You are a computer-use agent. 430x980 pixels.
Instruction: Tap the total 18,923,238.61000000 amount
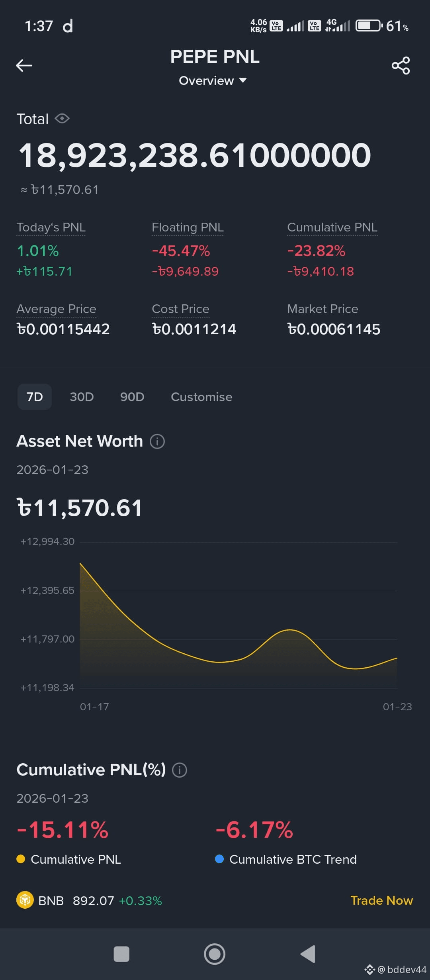[195, 155]
